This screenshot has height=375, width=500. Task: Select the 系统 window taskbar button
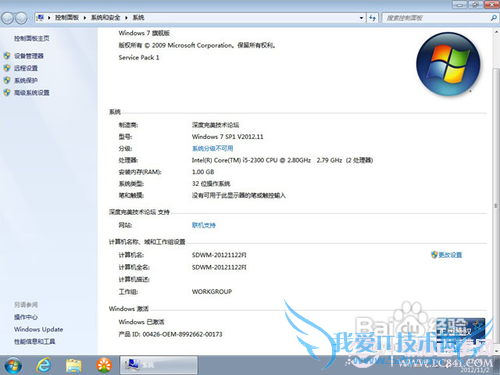click(159, 365)
